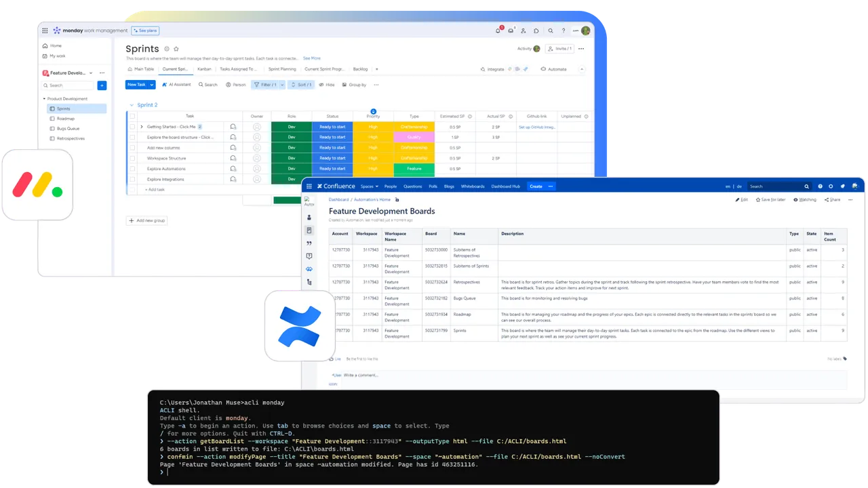Image resolution: width=868 pixels, height=488 pixels.
Task: Open Confluence settings gear icon
Action: (831, 186)
